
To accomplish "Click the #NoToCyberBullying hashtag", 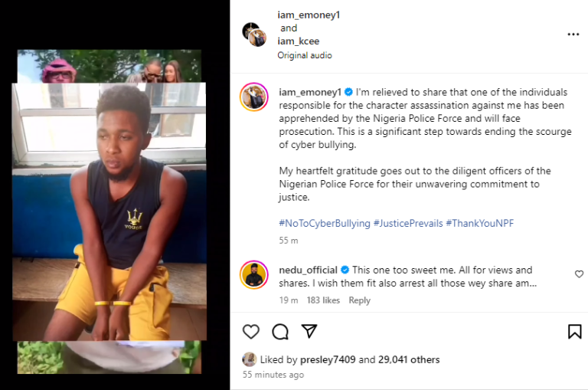I will pos(322,223).
